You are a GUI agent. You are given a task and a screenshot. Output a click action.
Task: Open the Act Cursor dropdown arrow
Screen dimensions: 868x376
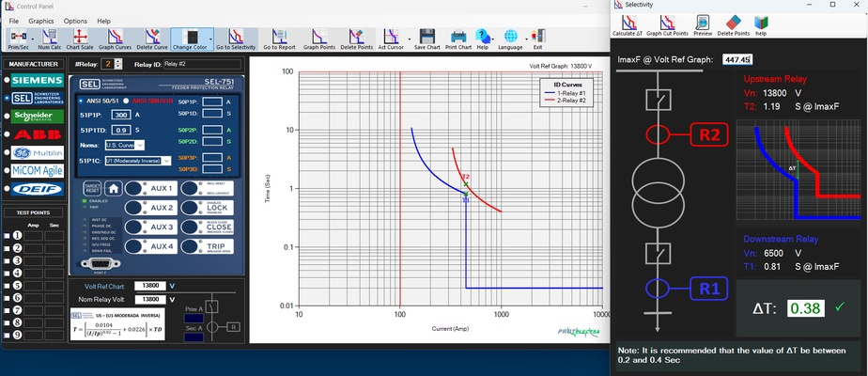tap(409, 39)
